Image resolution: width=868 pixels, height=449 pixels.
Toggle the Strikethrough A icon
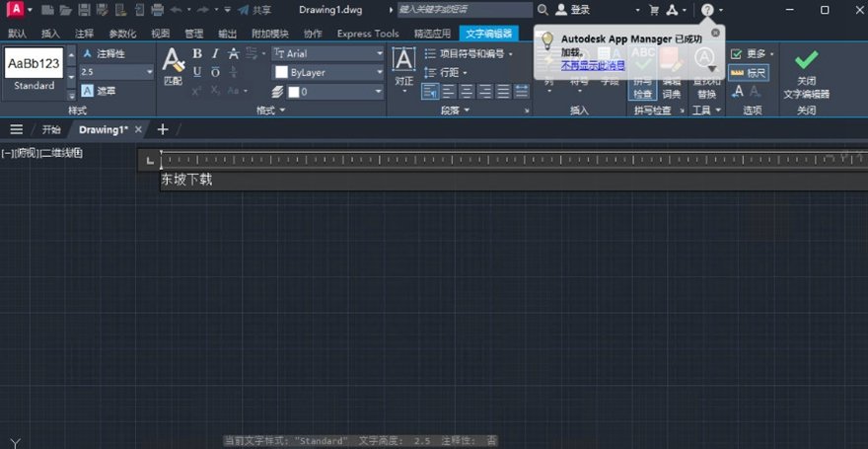pos(234,53)
